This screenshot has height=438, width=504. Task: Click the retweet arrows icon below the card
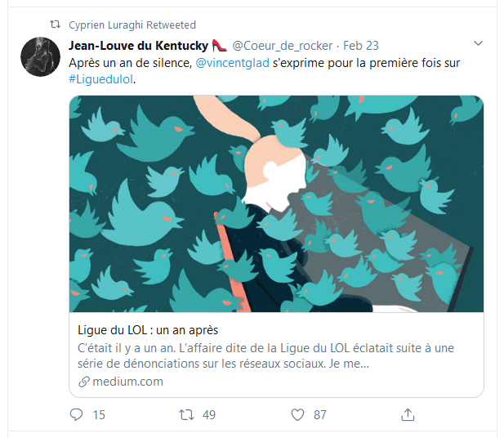186,415
